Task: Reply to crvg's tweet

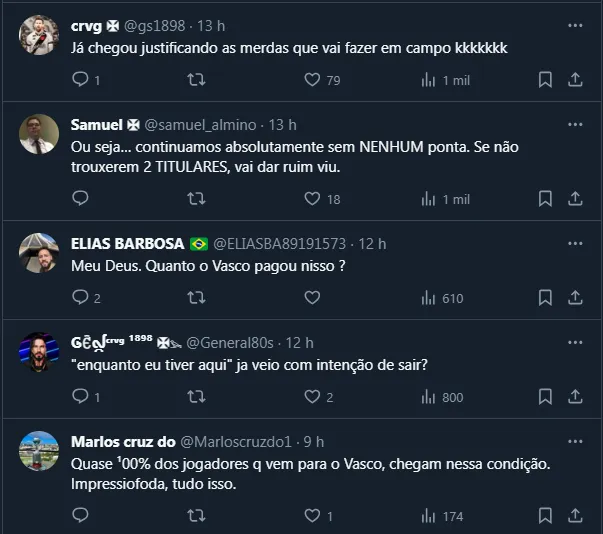Action: point(81,80)
